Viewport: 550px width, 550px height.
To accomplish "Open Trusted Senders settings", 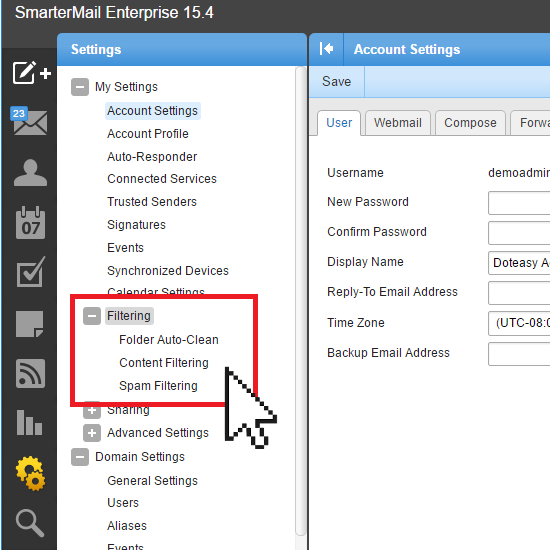I will pyautogui.click(x=152, y=202).
